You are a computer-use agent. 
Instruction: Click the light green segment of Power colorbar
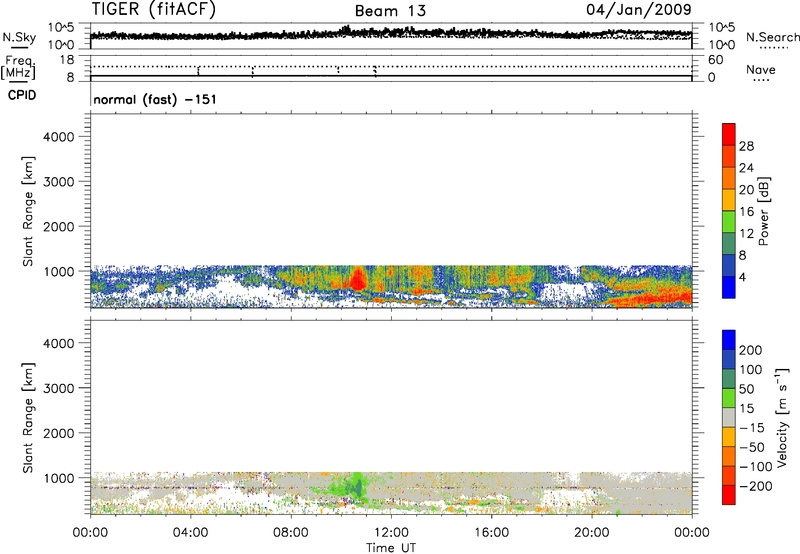coord(729,221)
